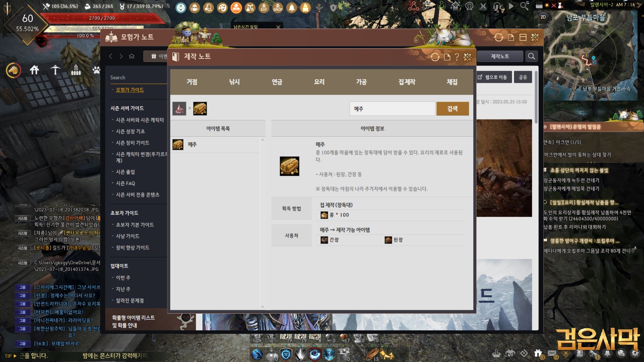The image size is (644, 362).
Task: Open 시즌 성장 기초 guide
Action: click(x=130, y=131)
